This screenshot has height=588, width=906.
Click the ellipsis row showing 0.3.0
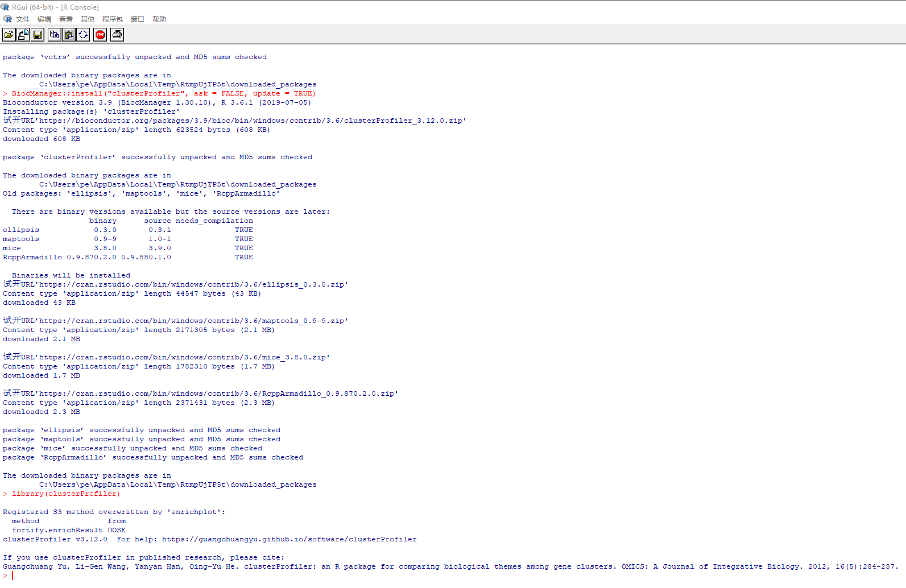(128, 230)
